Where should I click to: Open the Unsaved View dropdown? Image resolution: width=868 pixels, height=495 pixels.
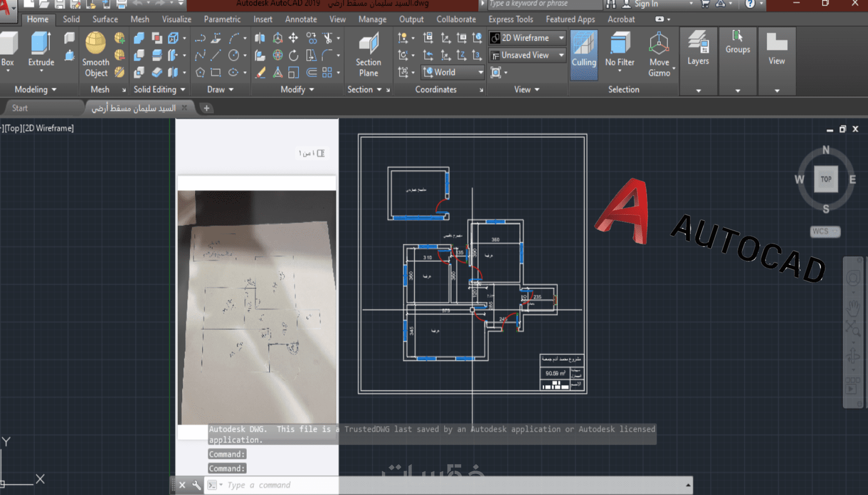point(527,55)
